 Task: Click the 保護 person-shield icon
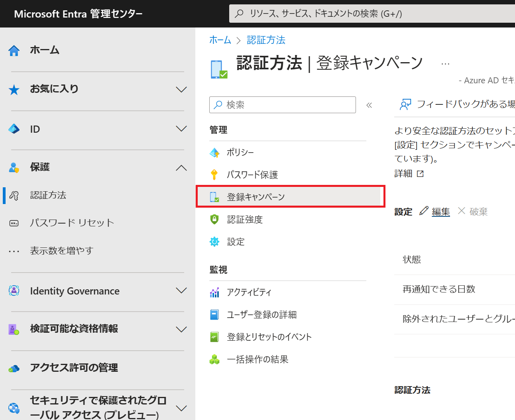(x=14, y=167)
